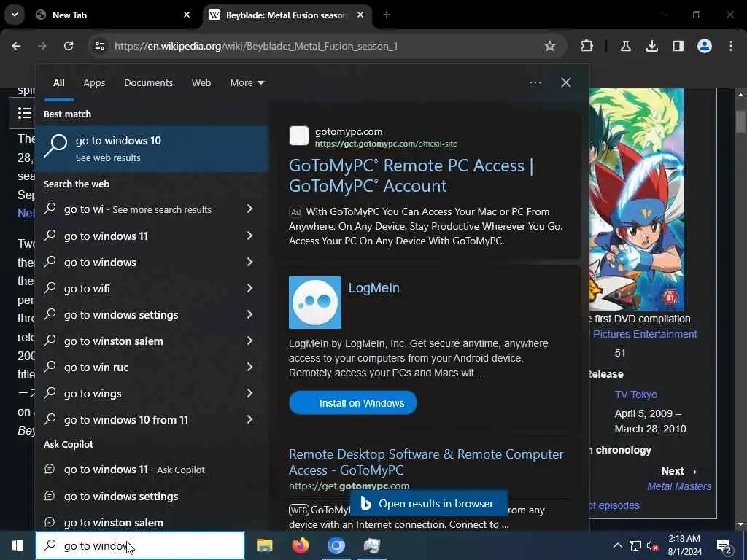The width and height of the screenshot is (747, 560).
Task: Select the All search filter tab
Action: [58, 83]
